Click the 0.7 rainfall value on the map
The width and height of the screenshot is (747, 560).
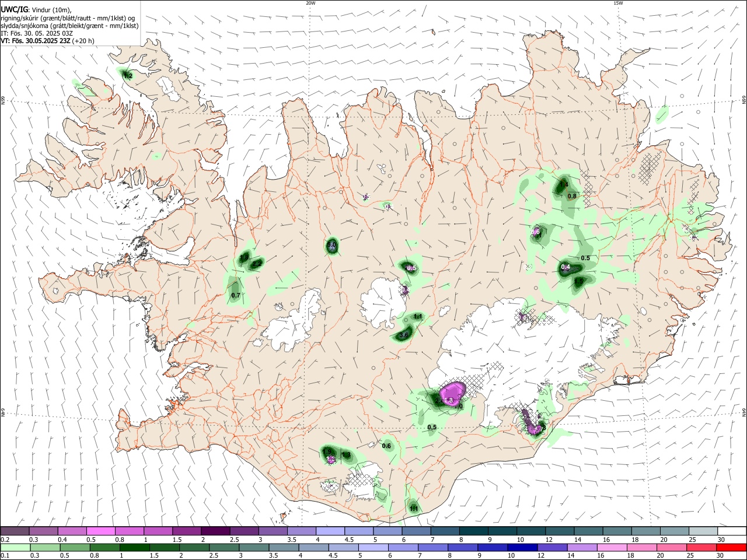click(x=236, y=296)
